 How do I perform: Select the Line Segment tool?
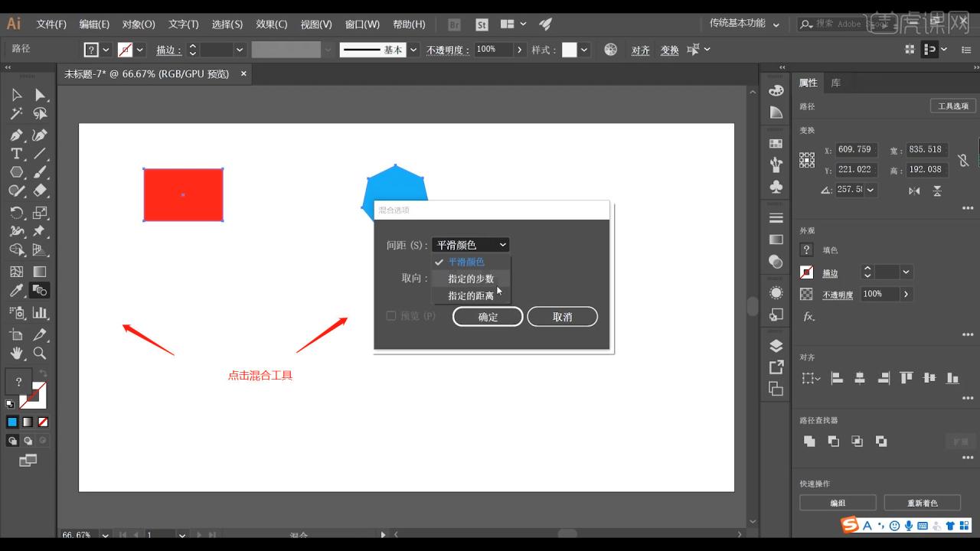click(x=40, y=153)
